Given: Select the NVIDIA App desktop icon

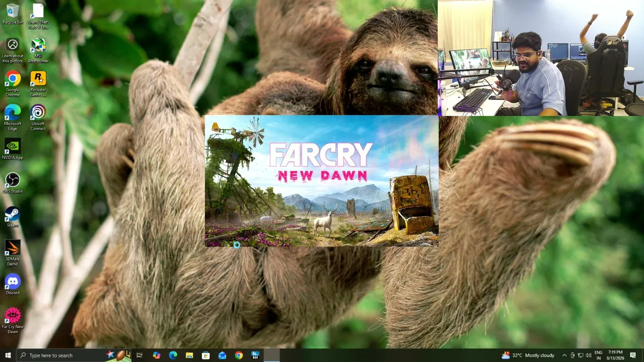Looking at the screenshot, I should (x=13, y=149).
